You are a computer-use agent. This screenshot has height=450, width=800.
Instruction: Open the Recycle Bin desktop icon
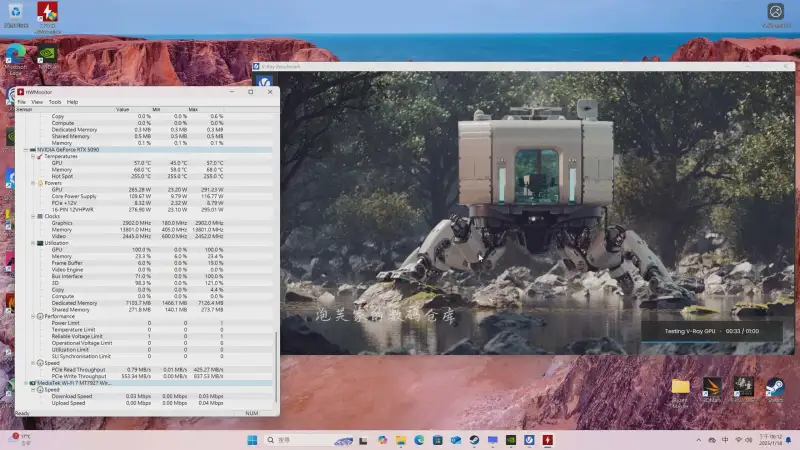pos(16,15)
